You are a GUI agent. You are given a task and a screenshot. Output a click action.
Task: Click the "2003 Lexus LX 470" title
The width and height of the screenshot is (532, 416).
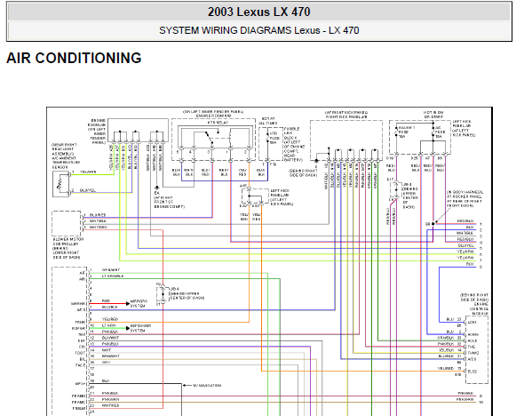(258, 12)
